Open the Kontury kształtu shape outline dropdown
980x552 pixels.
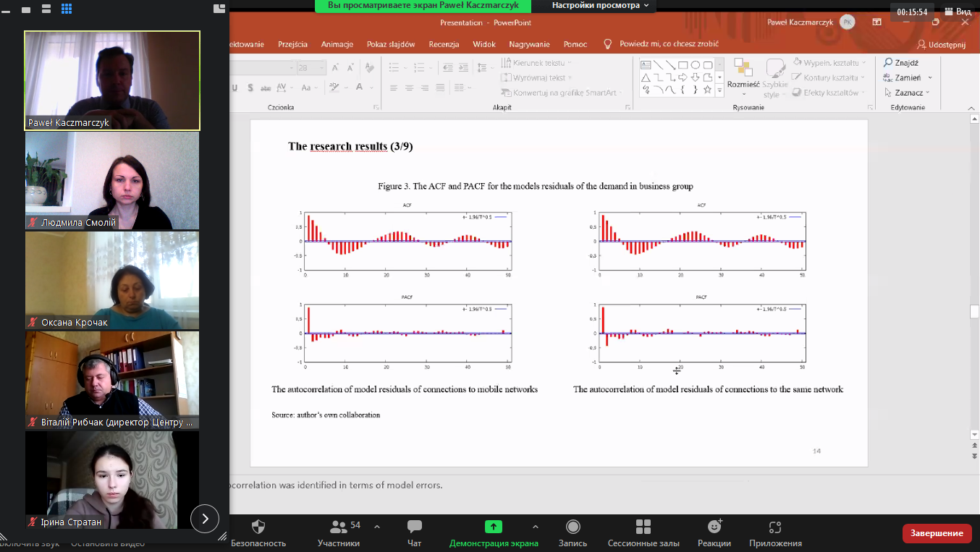[x=829, y=77]
